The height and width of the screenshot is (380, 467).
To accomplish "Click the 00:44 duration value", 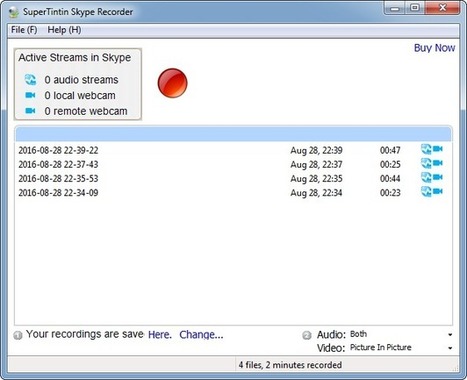I will (x=390, y=179).
